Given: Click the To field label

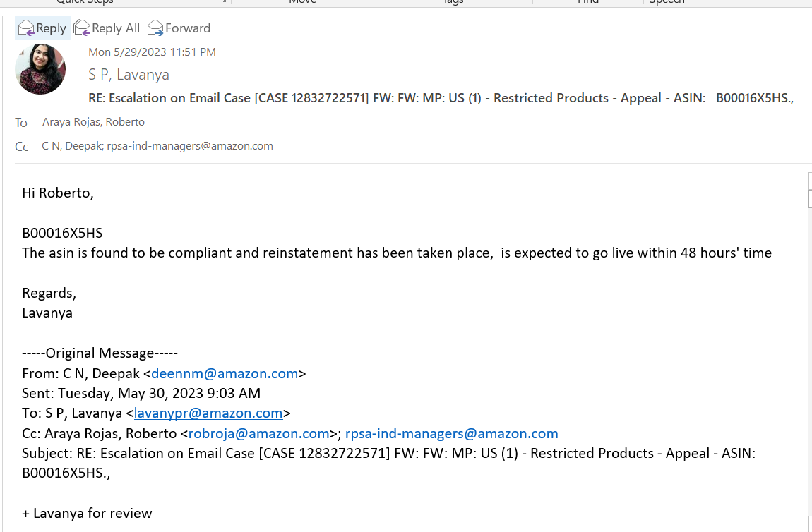Looking at the screenshot, I should [x=20, y=123].
